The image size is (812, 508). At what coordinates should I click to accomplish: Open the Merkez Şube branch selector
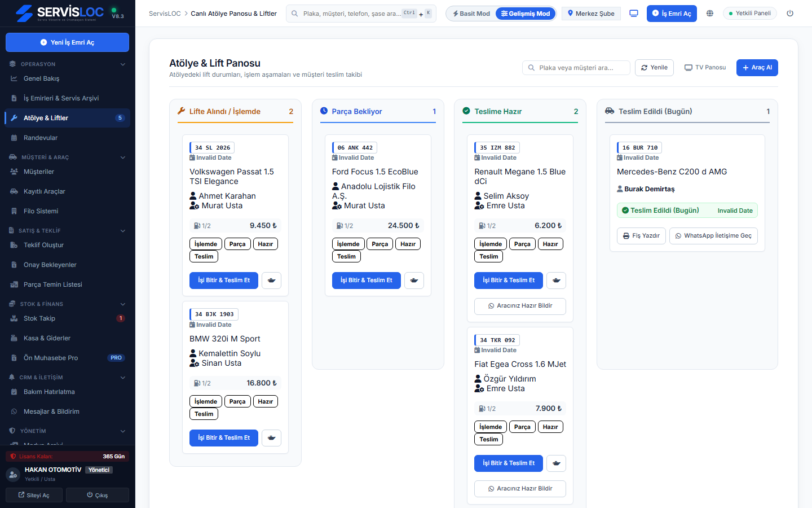pos(591,14)
